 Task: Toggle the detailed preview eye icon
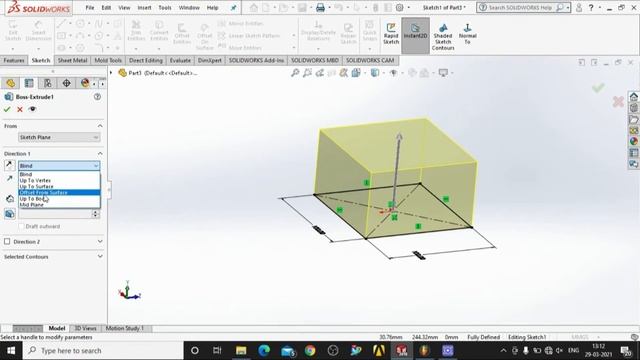33,109
